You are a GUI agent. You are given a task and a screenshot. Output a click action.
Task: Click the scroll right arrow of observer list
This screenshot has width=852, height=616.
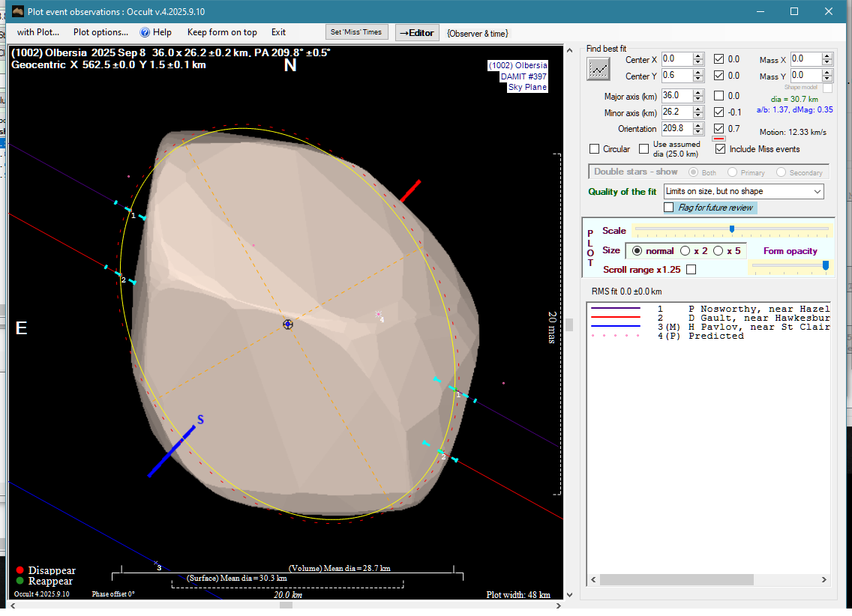coord(823,580)
